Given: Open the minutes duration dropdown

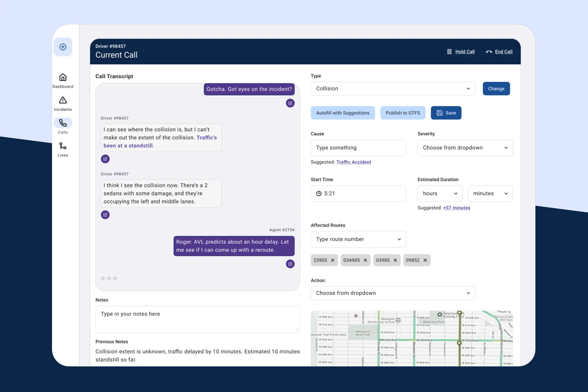Looking at the screenshot, I should tap(490, 193).
